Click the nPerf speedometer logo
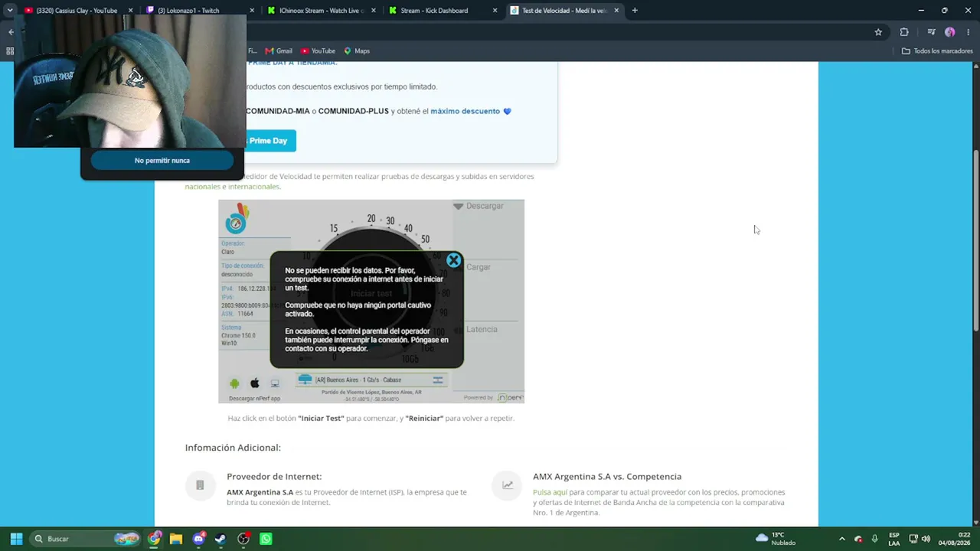Screen dimensions: 980x551 coord(237,218)
